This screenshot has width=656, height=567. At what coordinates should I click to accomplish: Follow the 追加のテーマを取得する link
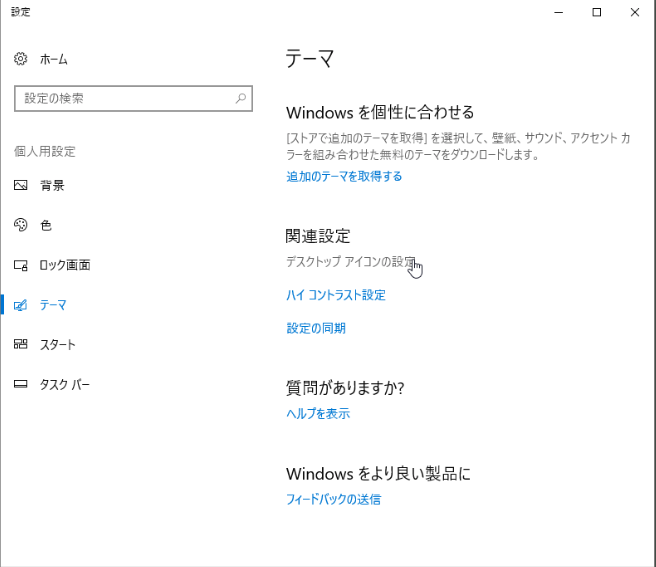[x=344, y=176]
